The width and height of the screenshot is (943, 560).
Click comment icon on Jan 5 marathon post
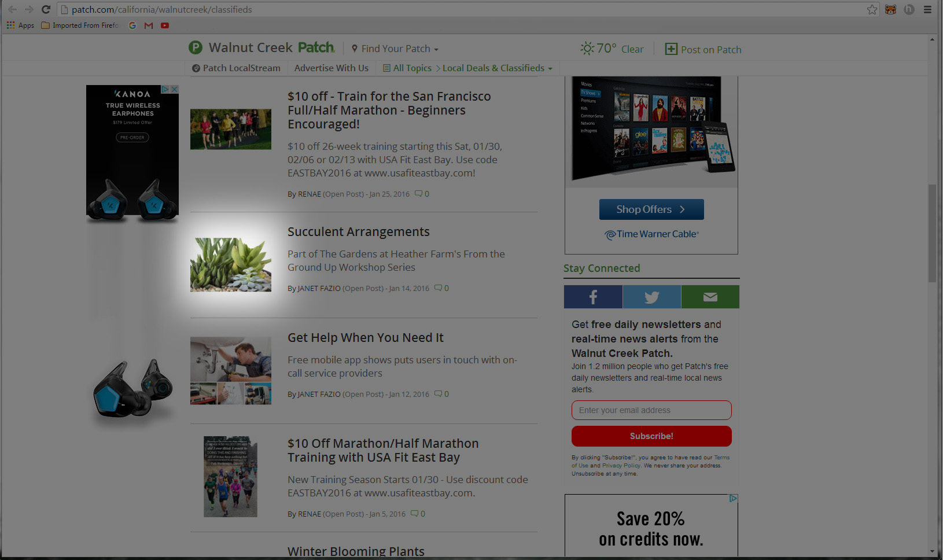click(414, 514)
